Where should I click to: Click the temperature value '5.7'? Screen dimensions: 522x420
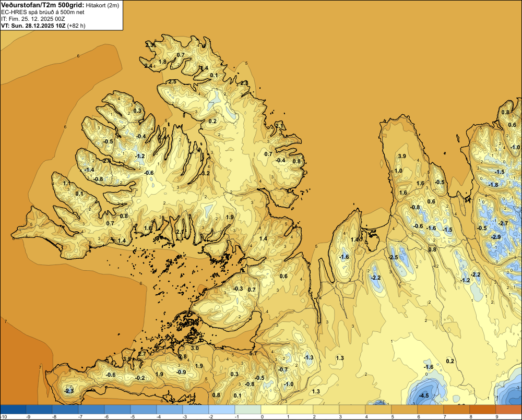(x=253, y=353)
